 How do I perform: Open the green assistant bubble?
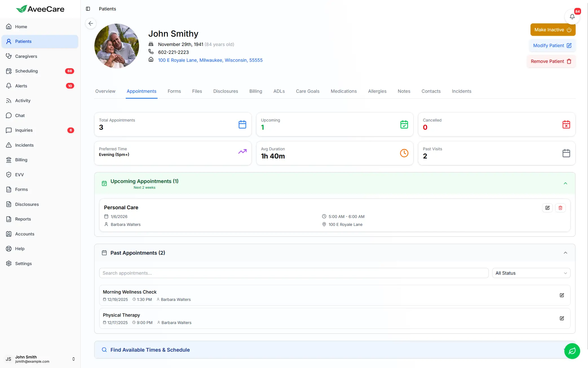point(572,351)
